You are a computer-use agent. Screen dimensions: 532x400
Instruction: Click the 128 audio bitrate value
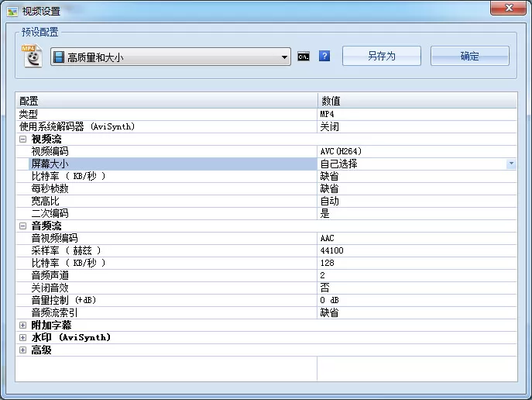327,263
